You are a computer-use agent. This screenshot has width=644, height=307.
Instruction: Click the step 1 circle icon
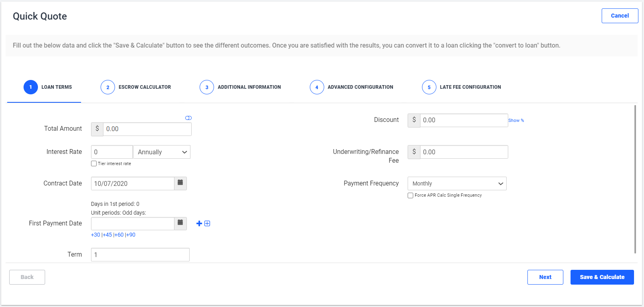click(x=31, y=87)
